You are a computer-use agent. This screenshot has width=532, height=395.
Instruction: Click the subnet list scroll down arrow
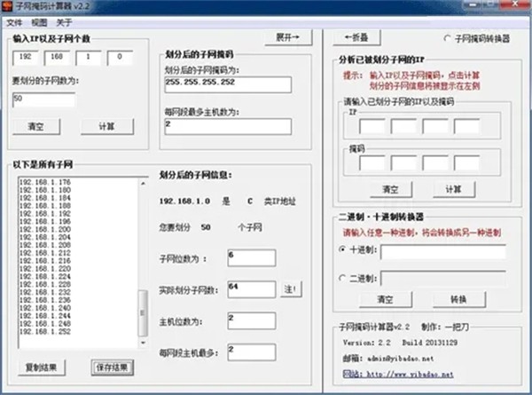tap(143, 343)
